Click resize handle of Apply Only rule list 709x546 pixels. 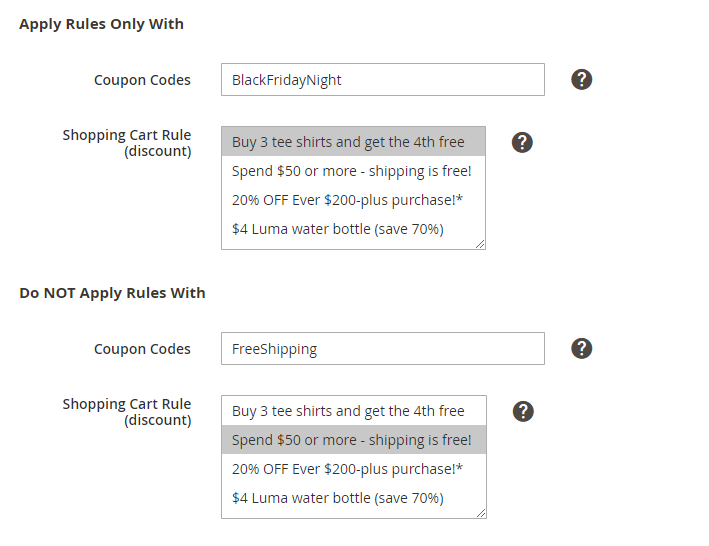tap(480, 243)
